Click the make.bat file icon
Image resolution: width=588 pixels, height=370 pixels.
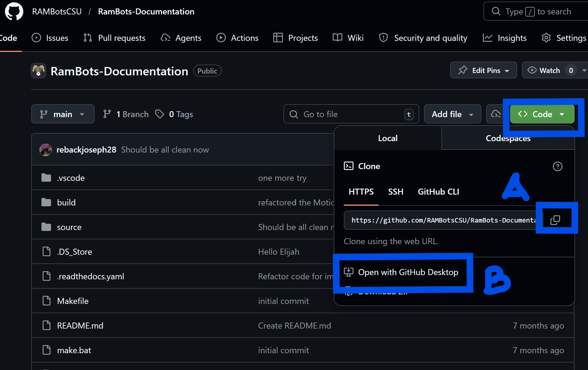click(x=47, y=350)
